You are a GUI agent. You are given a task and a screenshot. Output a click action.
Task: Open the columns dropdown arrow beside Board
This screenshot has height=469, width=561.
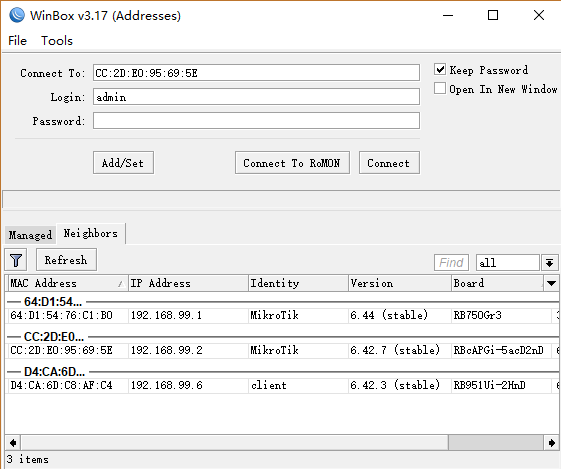pos(551,283)
